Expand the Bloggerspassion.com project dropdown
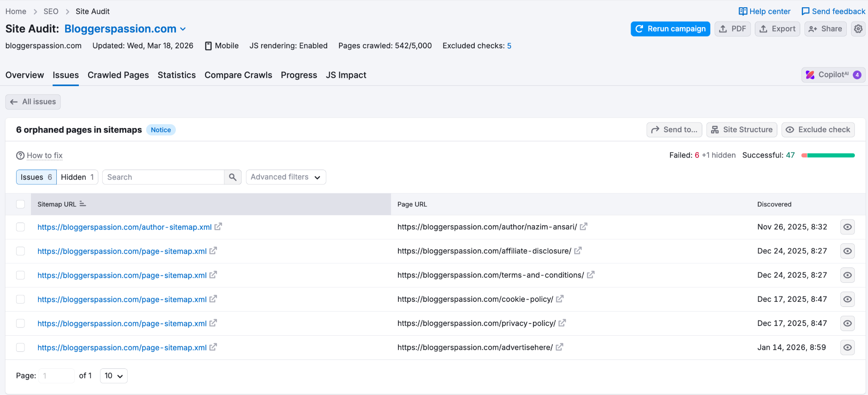The image size is (868, 395). (183, 29)
